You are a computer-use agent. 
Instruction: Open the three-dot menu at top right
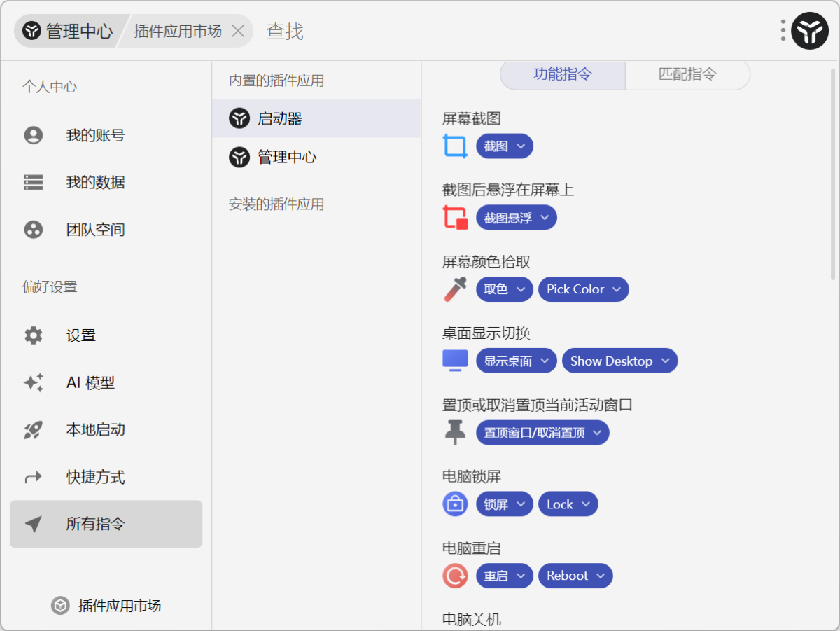coord(782,31)
